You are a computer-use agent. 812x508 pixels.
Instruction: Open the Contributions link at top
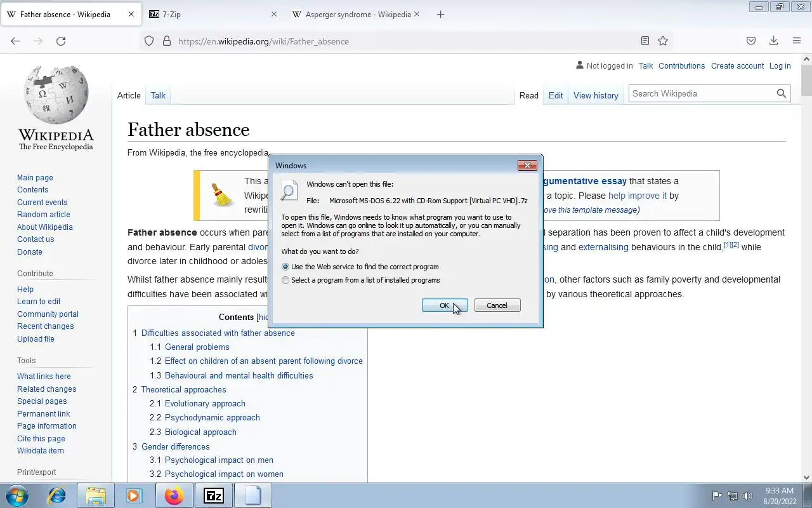tap(681, 65)
